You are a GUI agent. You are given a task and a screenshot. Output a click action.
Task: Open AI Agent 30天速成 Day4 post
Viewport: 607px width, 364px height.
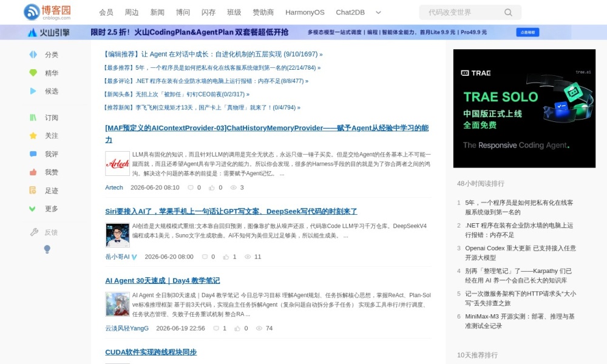pos(162,280)
